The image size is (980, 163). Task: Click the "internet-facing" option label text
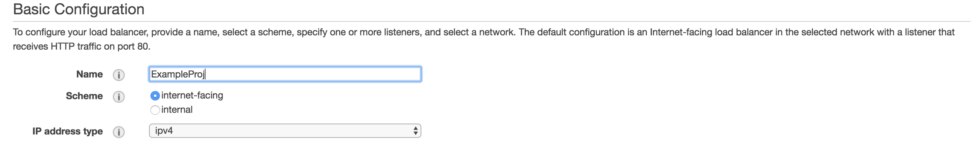(192, 95)
